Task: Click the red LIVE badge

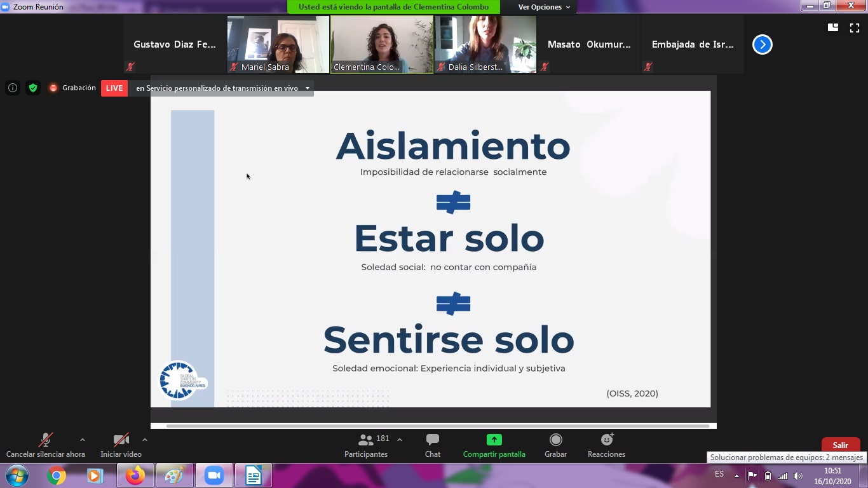Action: point(114,88)
